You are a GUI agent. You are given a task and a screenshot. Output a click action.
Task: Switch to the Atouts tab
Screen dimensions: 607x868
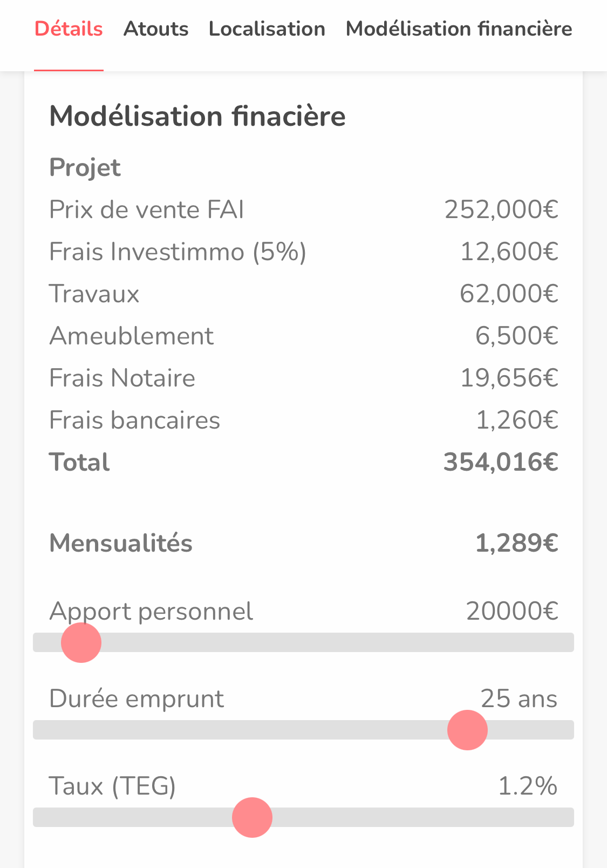(156, 29)
